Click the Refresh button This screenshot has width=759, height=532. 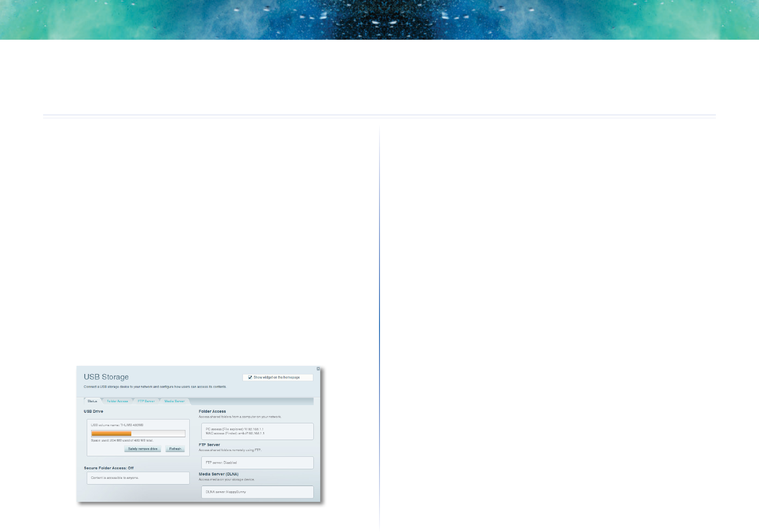pyautogui.click(x=175, y=449)
